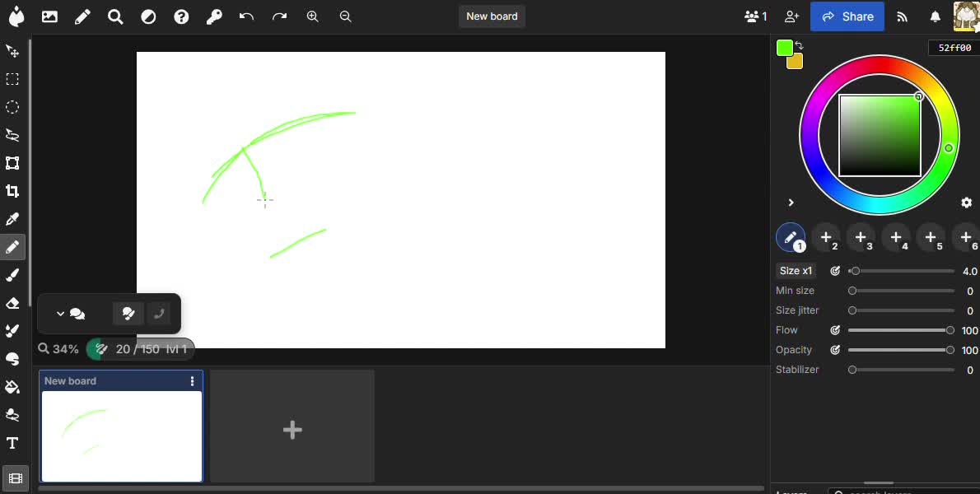Select the brush tool
980x494 pixels.
coord(12,275)
